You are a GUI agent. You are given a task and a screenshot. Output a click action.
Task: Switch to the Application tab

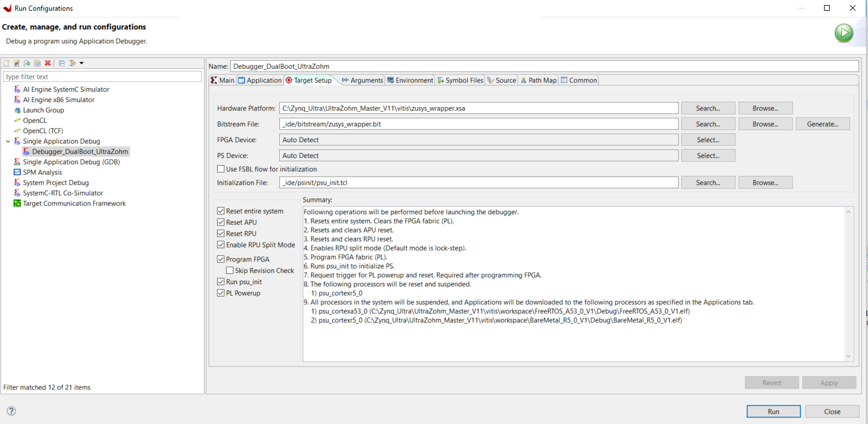(259, 81)
